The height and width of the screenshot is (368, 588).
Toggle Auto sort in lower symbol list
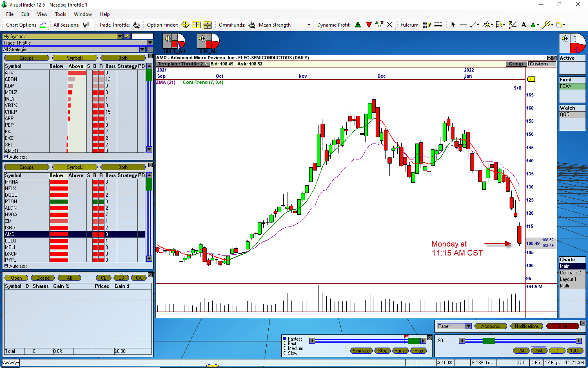click(x=6, y=266)
